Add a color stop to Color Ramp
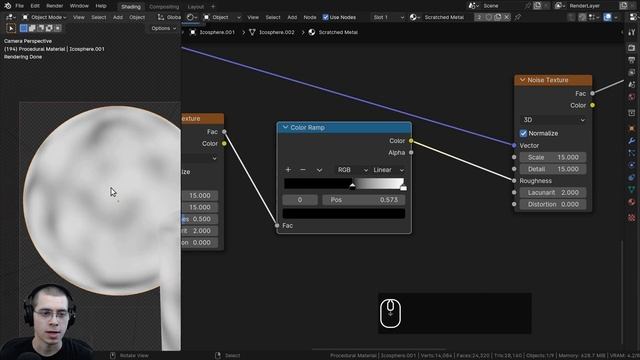The width and height of the screenshot is (640, 360). (x=288, y=169)
